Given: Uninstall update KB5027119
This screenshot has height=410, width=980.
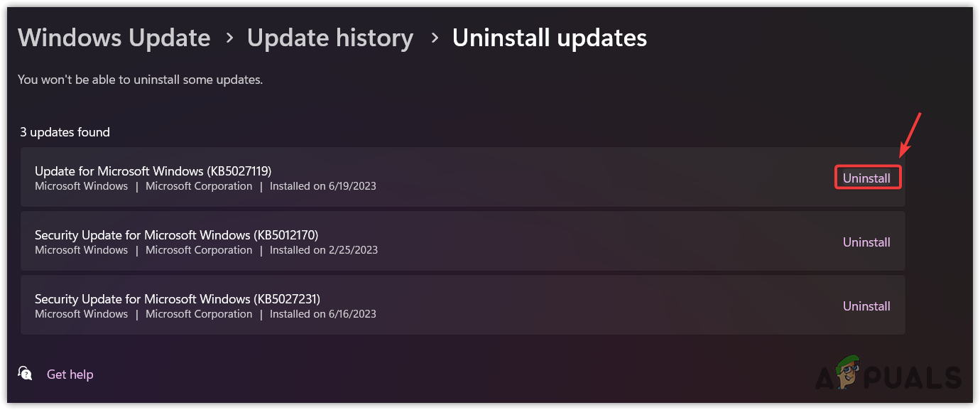Looking at the screenshot, I should [866, 178].
